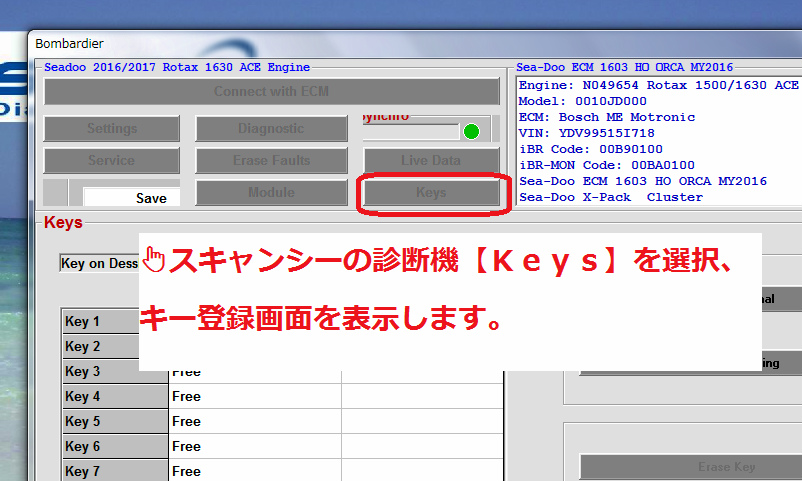Viewport: 802px width, 481px height.
Task: Click the Engine: N049654 info line
Action: click(x=659, y=85)
